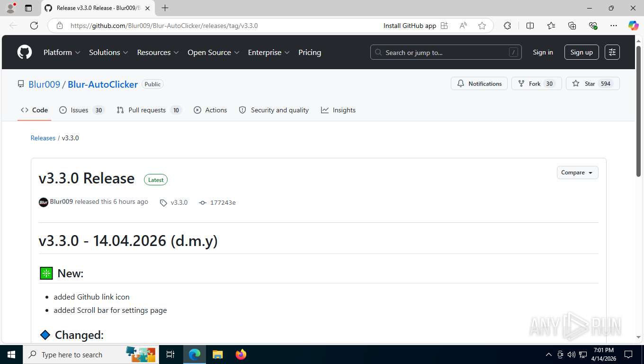Click Microsoft Edge taskbar icon
Screen dimensions: 644x364
point(194,355)
